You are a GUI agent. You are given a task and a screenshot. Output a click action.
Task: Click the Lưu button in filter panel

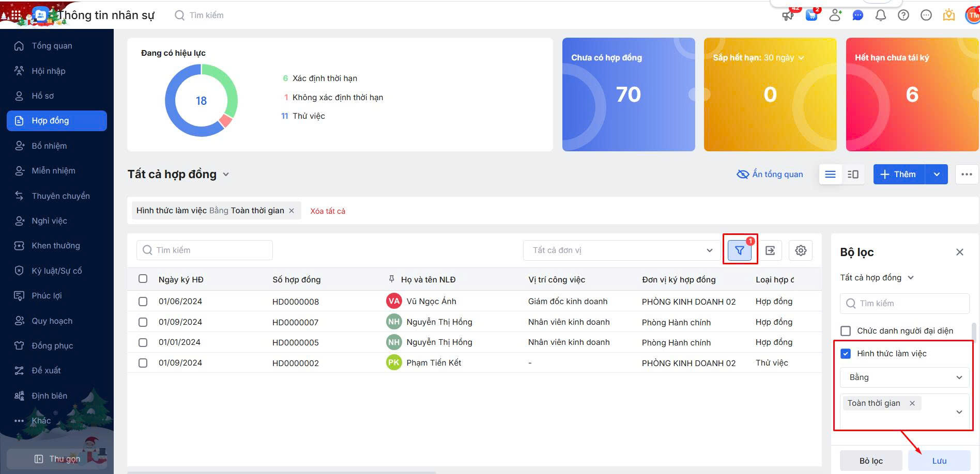pyautogui.click(x=939, y=461)
